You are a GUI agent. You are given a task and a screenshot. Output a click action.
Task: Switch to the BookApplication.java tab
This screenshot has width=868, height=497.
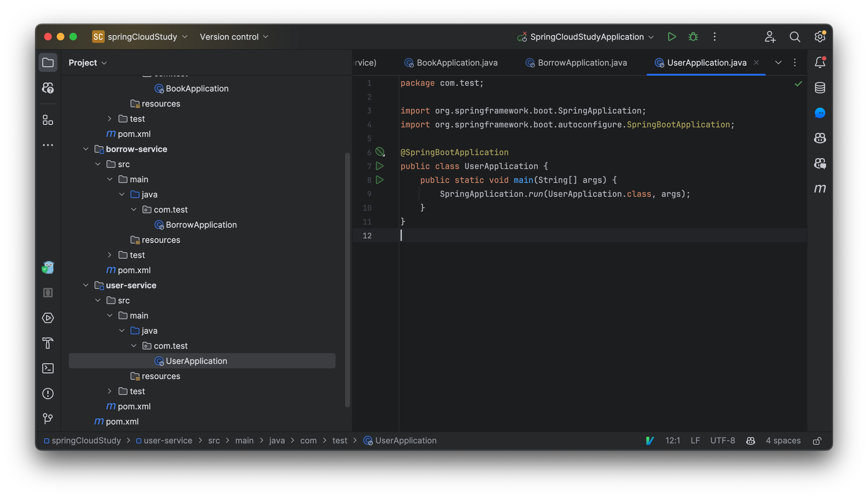(x=457, y=62)
